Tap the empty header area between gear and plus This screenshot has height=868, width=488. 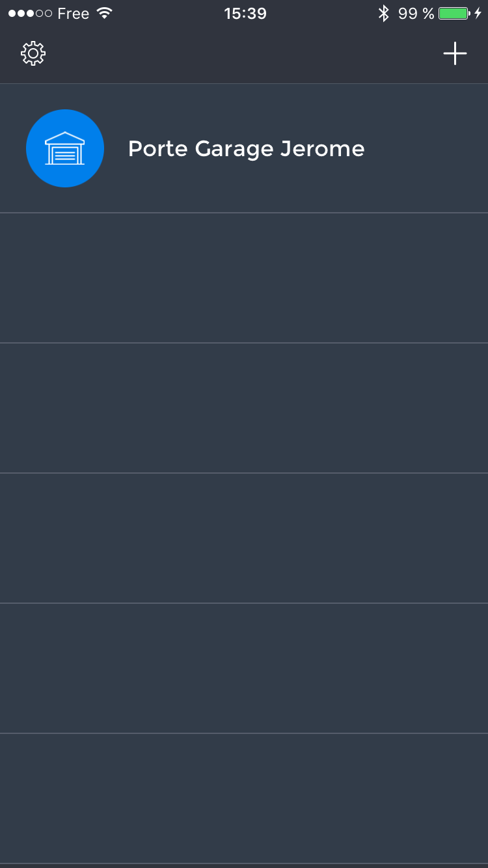pos(244,53)
